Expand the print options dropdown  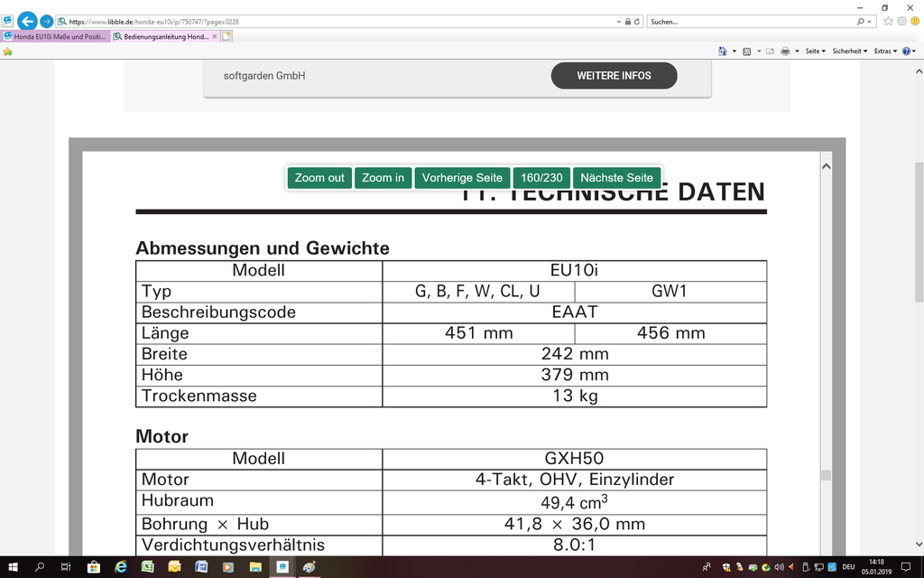tap(797, 51)
